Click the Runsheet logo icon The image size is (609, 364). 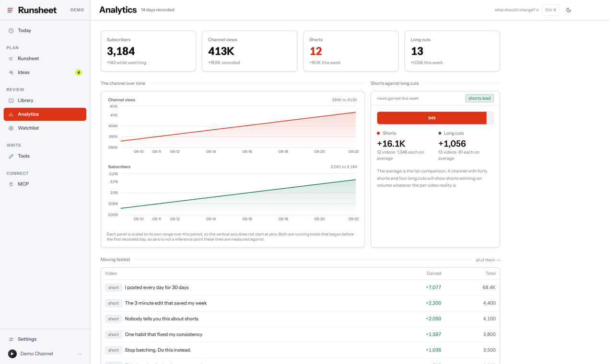click(x=10, y=10)
